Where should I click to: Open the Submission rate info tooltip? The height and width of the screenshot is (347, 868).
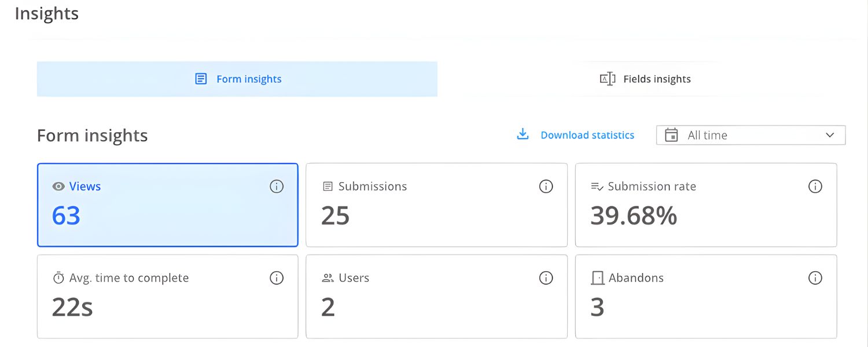[815, 186]
